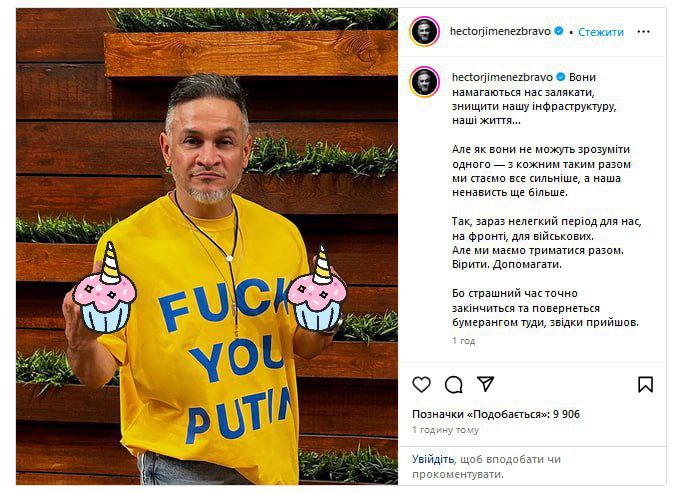Save the post with the bookmark icon
Image resolution: width=682 pixels, height=493 pixels.
coord(645,385)
